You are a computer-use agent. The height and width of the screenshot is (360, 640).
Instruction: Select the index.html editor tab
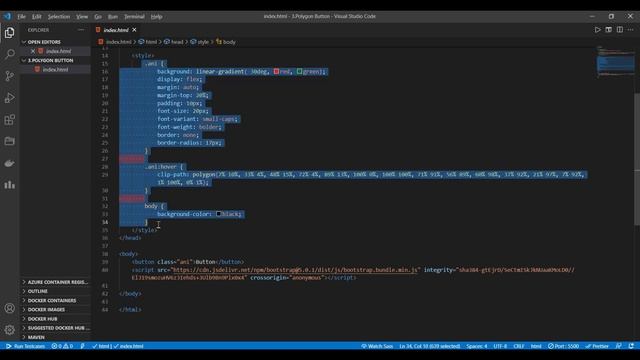[116, 30]
